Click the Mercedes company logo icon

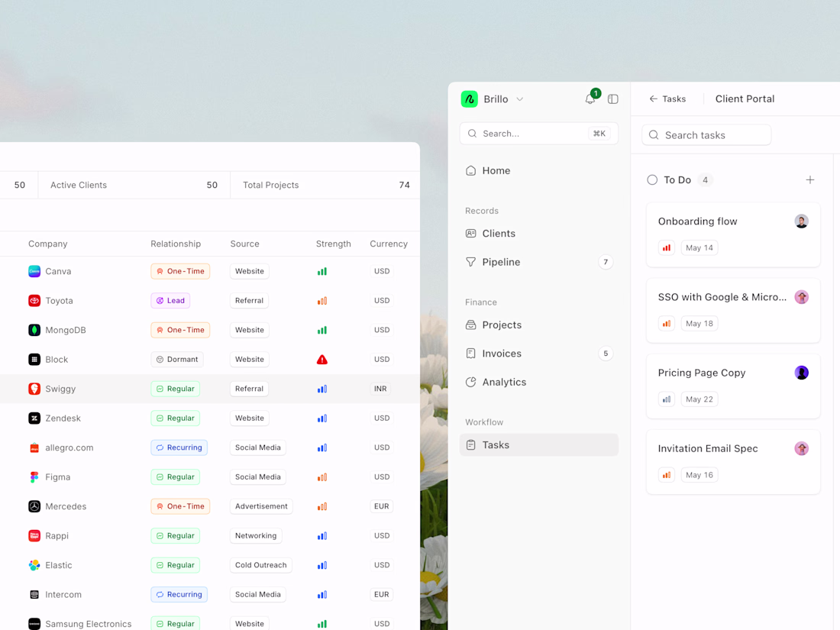pos(34,506)
